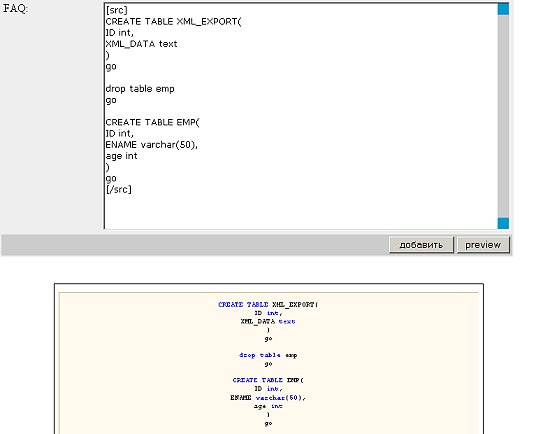Click 'ENAME varchar(50),' line in textarea
This screenshot has height=434, width=536.
click(152, 145)
